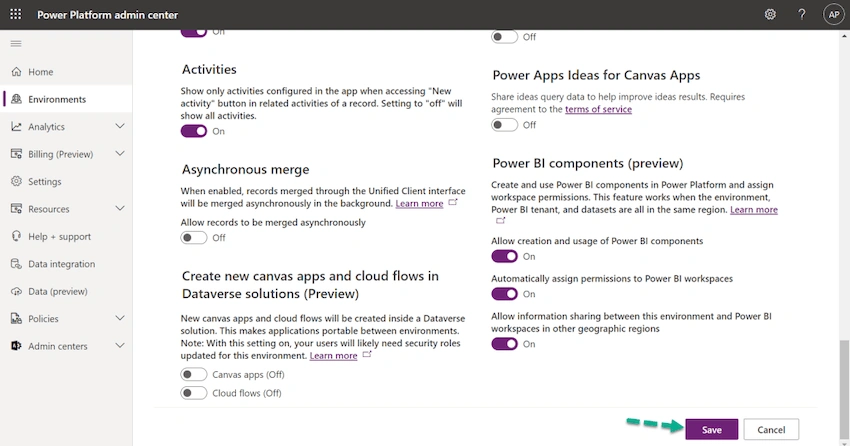Save the environment settings
Viewport: 850px width, 446px height.
pyautogui.click(x=711, y=430)
